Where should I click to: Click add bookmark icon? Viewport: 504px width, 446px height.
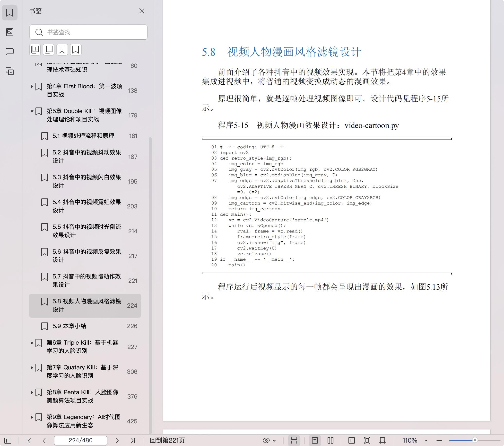62,50
